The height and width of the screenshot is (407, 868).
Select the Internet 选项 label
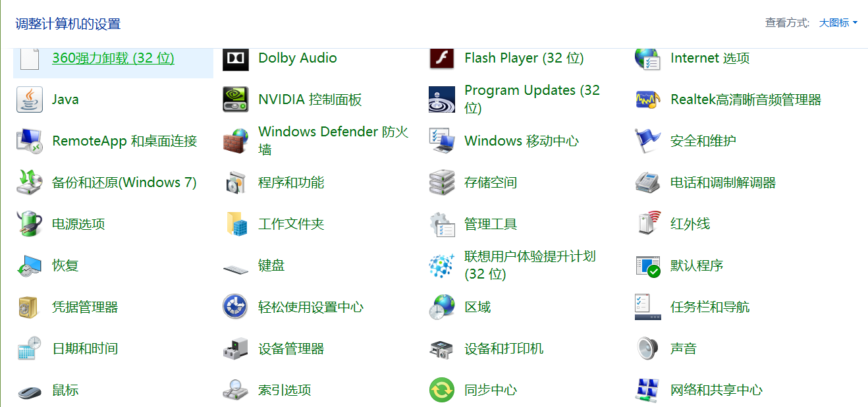(710, 58)
